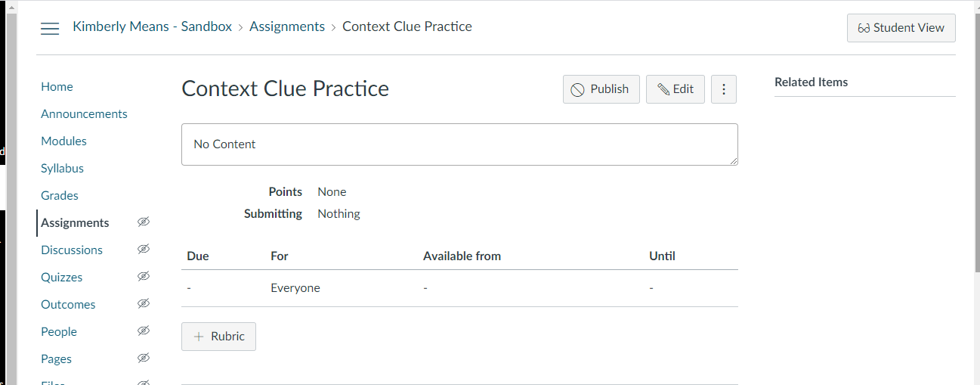The width and height of the screenshot is (980, 385).
Task: Open the hamburger course navigation menu
Action: tap(50, 29)
